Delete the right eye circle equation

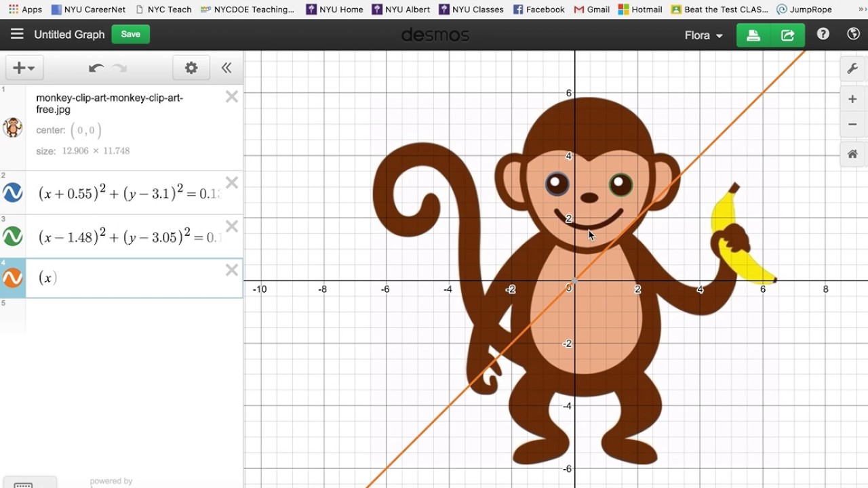tap(232, 226)
